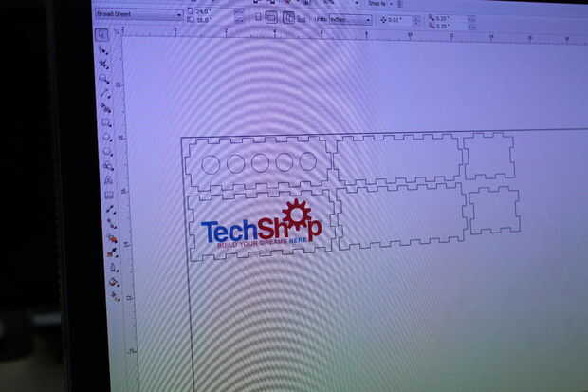Image resolution: width=588 pixels, height=392 pixels.
Task: Click the ruler origin corner box
Action: (x=117, y=33)
